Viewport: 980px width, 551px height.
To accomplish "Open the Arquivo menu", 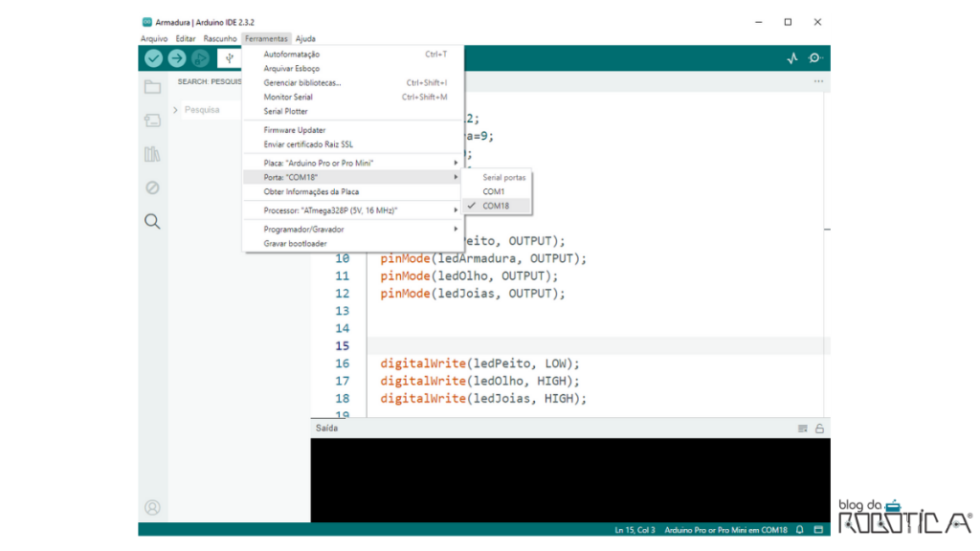I will [x=153, y=38].
